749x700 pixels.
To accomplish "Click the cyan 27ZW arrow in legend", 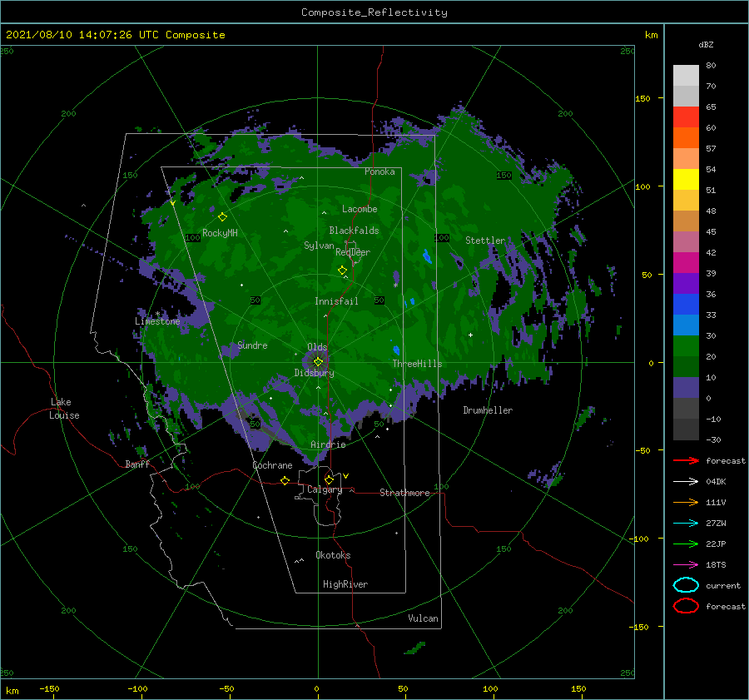I will tap(686, 524).
